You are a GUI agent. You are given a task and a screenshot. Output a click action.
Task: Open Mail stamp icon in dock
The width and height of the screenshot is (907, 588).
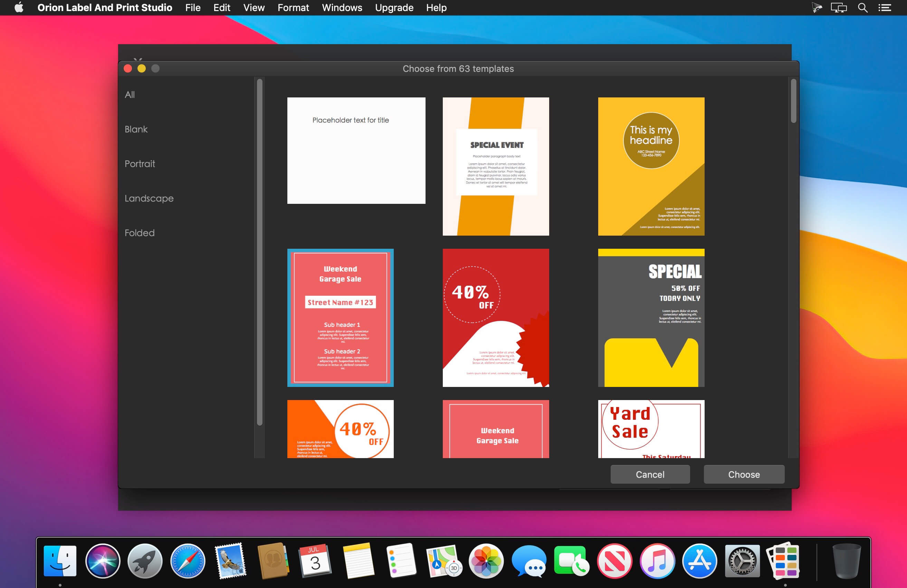tap(230, 561)
